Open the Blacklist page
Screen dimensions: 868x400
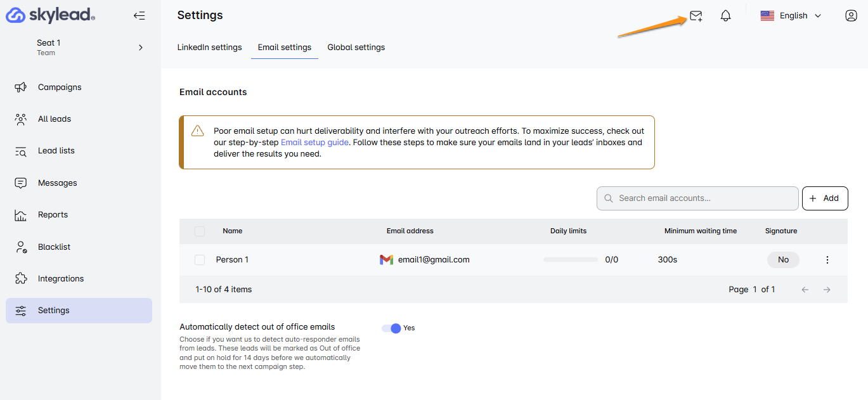coord(54,247)
